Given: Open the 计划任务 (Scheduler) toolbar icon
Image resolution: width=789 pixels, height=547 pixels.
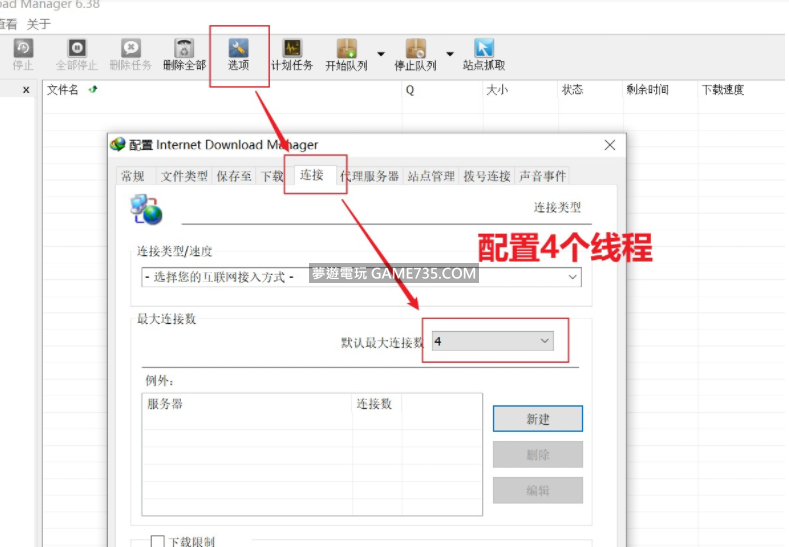Looking at the screenshot, I should (292, 54).
